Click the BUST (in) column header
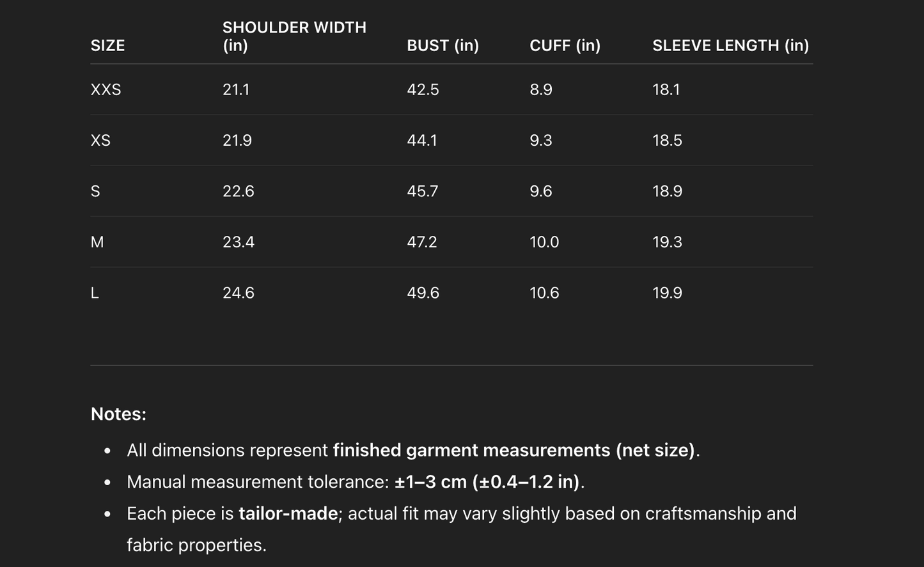Screen dimensions: 924x567 click(442, 45)
